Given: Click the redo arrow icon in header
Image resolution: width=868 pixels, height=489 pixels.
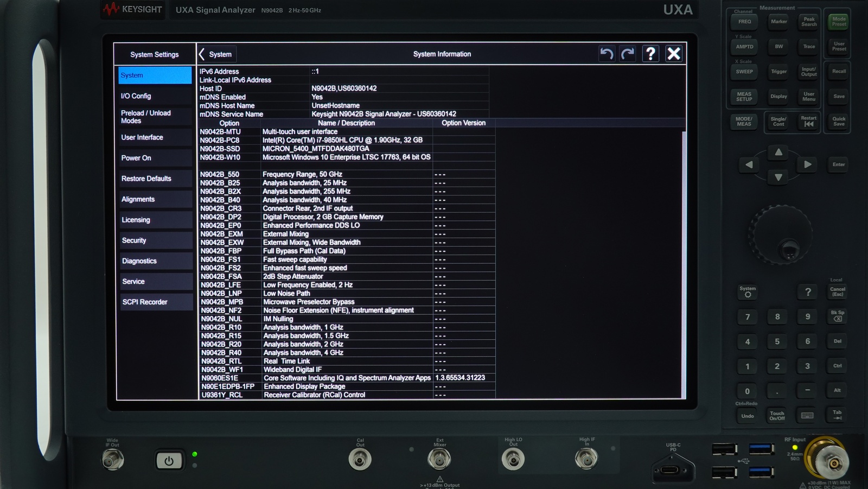Looking at the screenshot, I should click(x=628, y=54).
